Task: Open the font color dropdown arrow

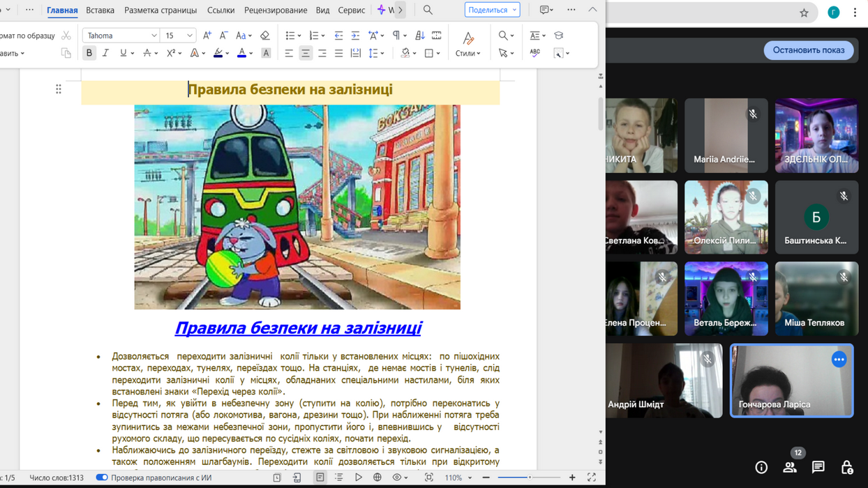Action: (x=251, y=54)
